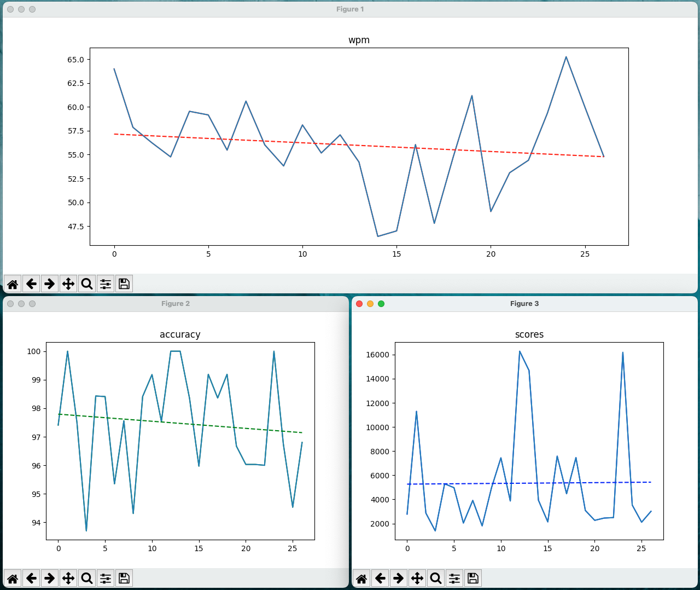Select the Pan tool in Figure 3 toolbar

(x=417, y=578)
